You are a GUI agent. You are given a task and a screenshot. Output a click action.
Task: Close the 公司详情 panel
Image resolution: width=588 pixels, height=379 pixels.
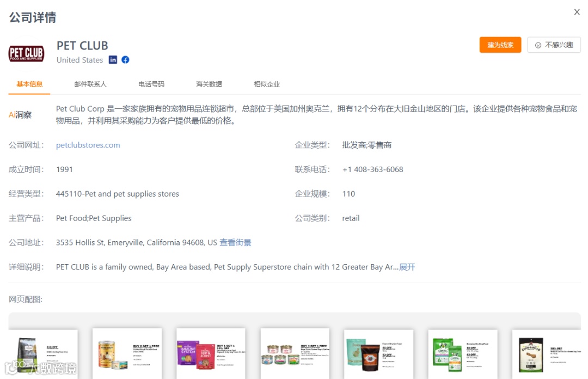pos(577,12)
